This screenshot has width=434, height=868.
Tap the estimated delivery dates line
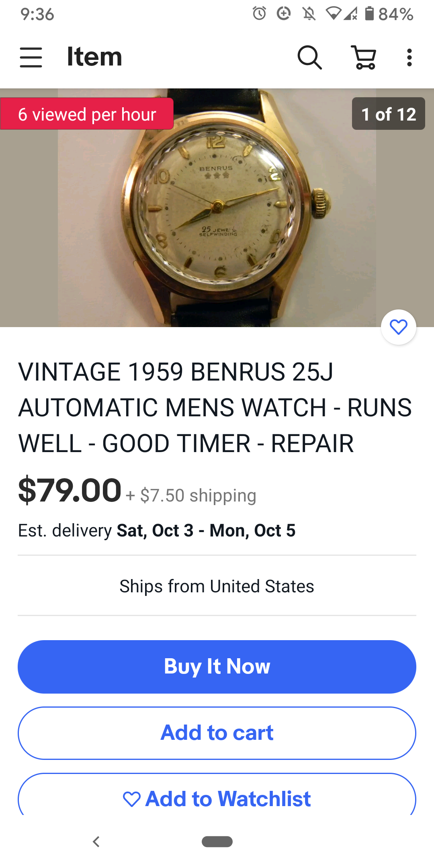click(x=157, y=530)
